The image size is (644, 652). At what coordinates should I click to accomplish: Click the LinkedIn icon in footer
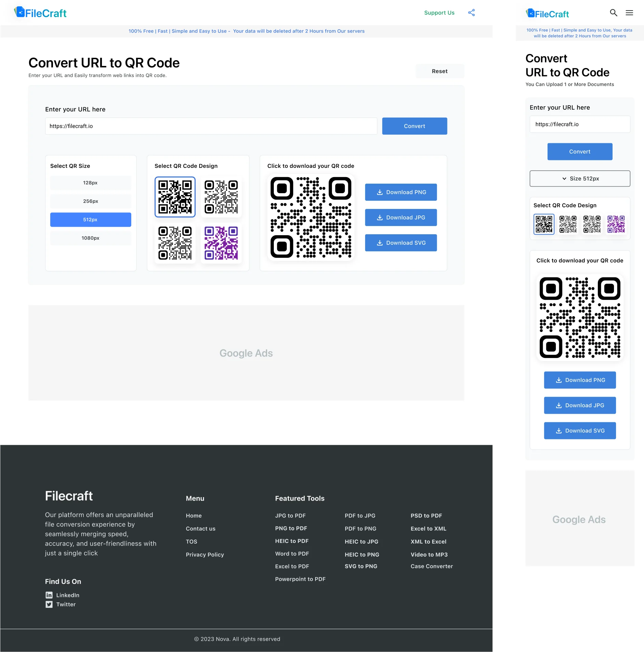click(x=49, y=595)
